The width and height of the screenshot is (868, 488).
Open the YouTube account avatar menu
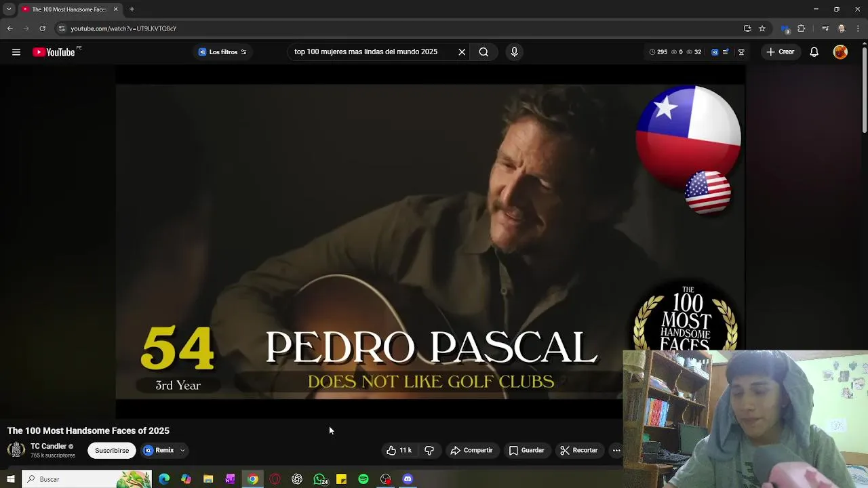click(840, 52)
